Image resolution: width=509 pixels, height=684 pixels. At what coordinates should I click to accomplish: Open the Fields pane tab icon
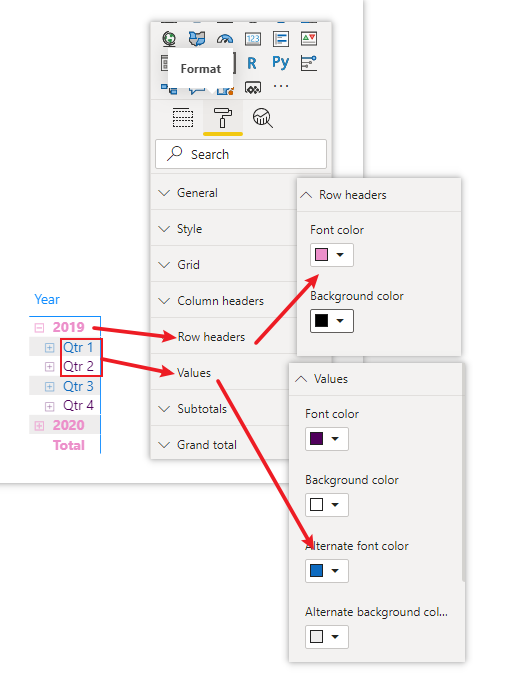[183, 118]
